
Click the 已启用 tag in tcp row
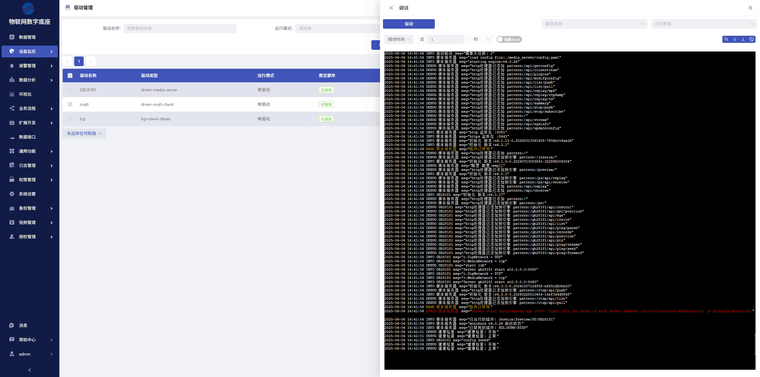point(326,119)
